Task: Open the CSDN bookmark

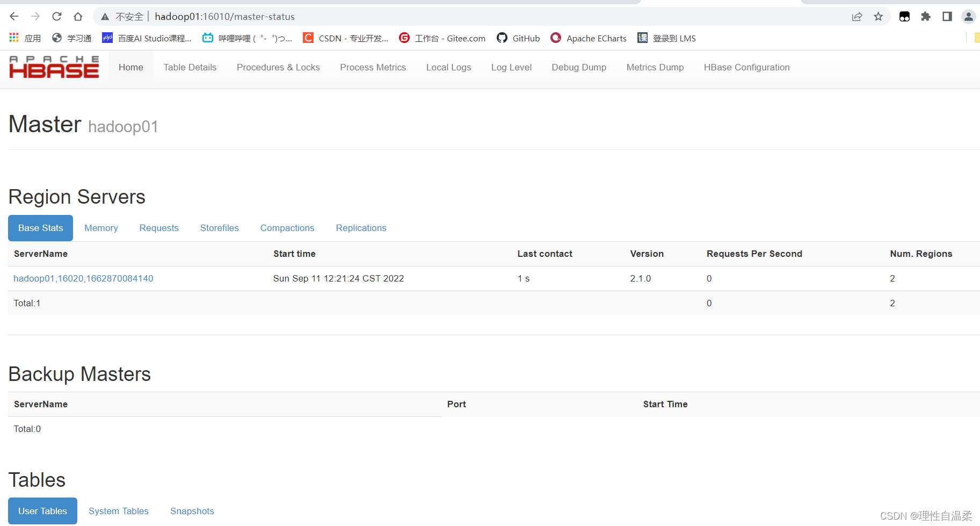Action: (346, 38)
